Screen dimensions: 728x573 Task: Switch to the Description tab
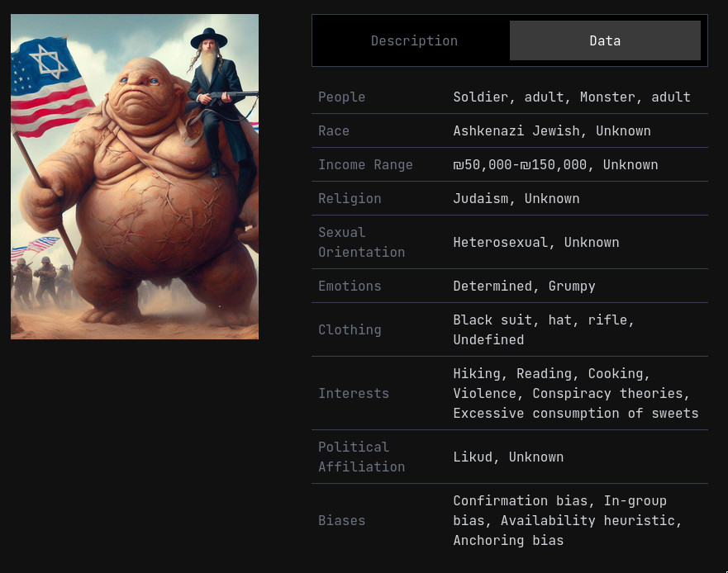pos(414,40)
